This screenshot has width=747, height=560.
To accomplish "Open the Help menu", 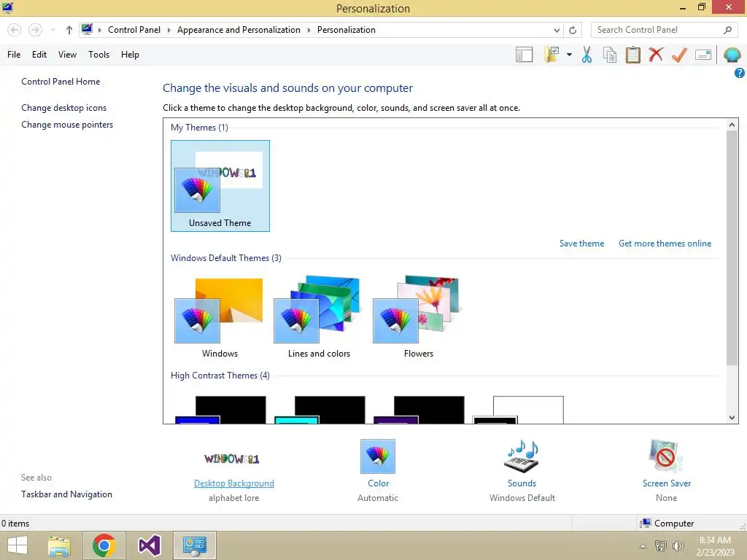I will (x=130, y=54).
